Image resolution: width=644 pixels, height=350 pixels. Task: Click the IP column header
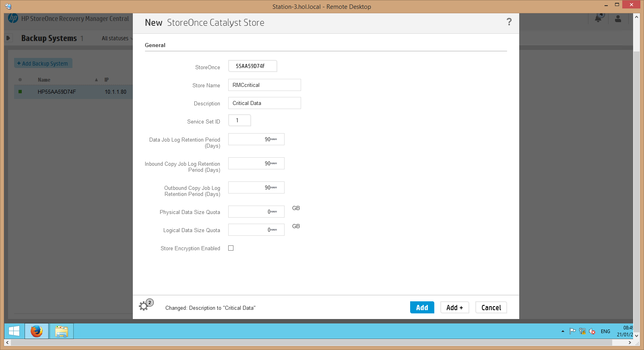point(107,80)
